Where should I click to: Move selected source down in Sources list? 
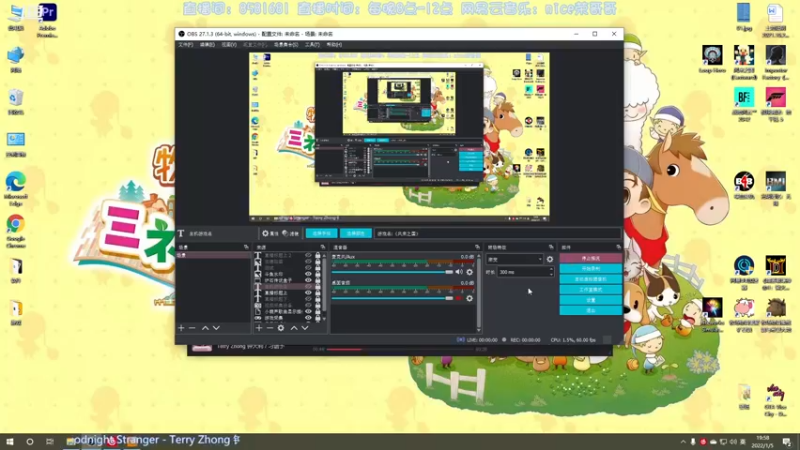click(x=305, y=328)
